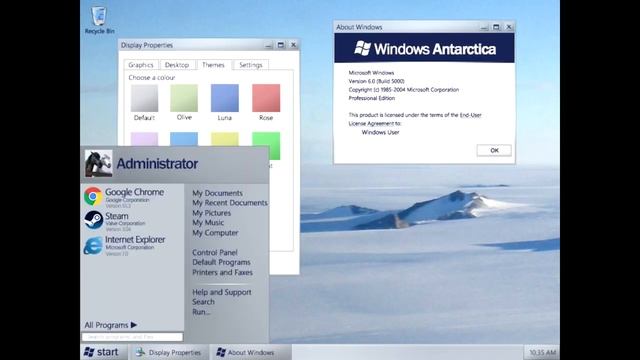Open My Computer
640x360 pixels.
tap(215, 233)
